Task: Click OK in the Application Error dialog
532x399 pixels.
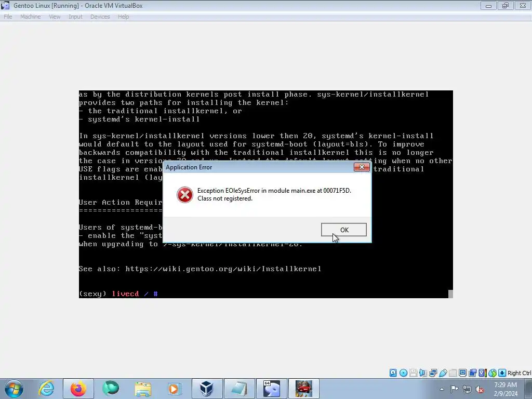Action: point(344,230)
